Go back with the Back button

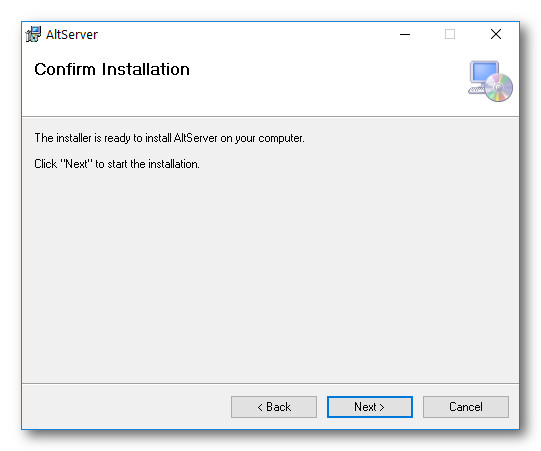tap(274, 407)
